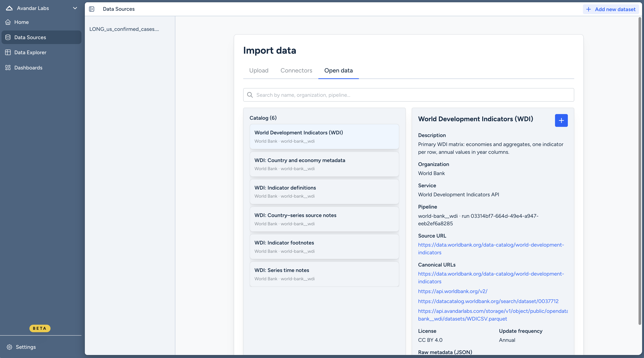
Task: Open the api.worldbank.org canonical URL
Action: tap(452, 291)
